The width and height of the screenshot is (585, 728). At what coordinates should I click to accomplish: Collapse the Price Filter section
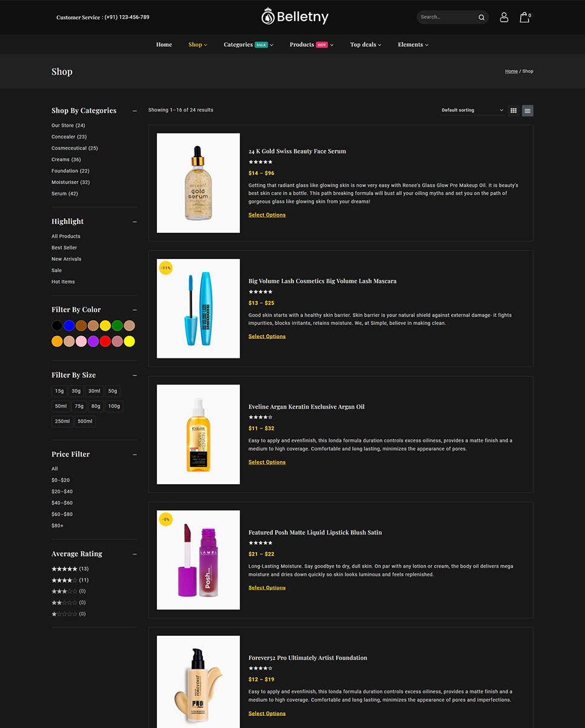135,454
